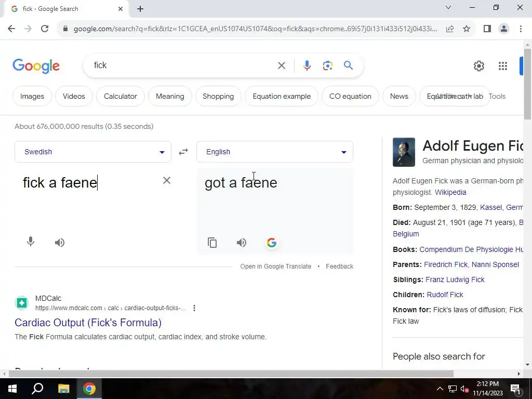Open the MDCalc result's three-dot options
Image resolution: width=532 pixels, height=399 pixels.
[194, 308]
